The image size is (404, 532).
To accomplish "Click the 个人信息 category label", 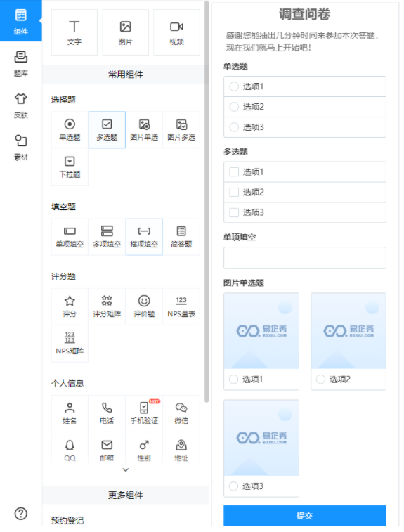I will pos(67,384).
